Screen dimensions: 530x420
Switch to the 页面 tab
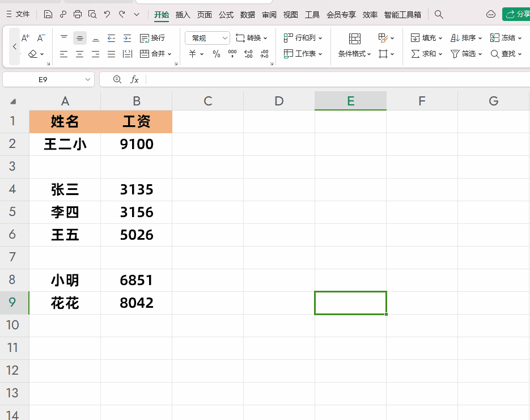[205, 15]
